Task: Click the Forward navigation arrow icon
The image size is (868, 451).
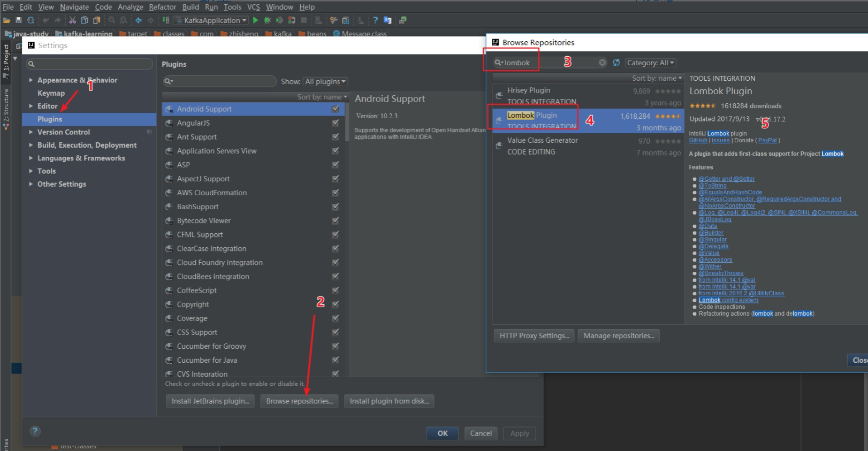Action: coord(151,20)
